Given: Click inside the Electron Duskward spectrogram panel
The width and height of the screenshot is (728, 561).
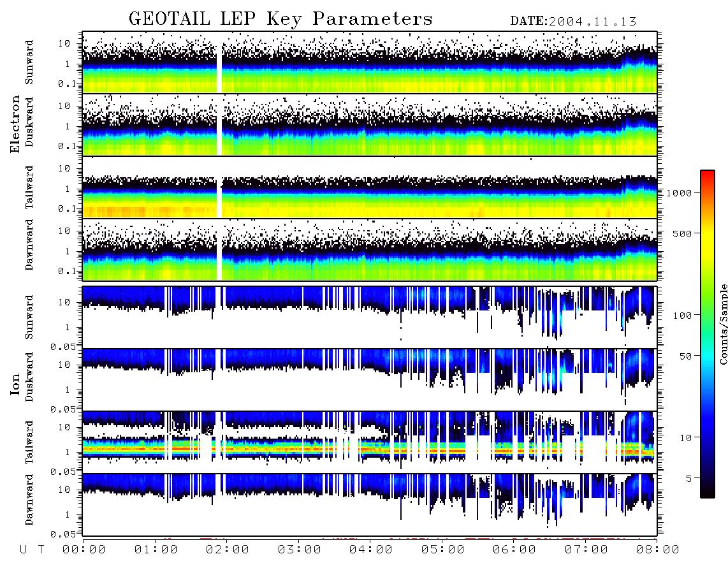Looking at the screenshot, I should click(370, 124).
